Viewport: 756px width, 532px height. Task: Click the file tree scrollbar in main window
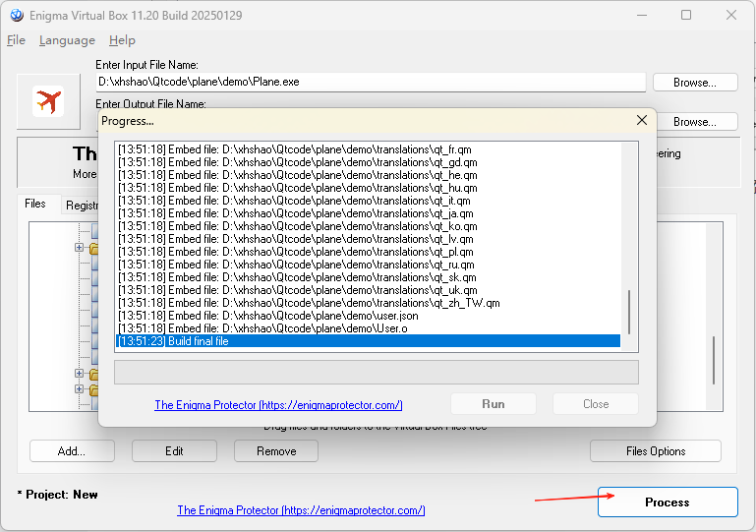click(714, 360)
